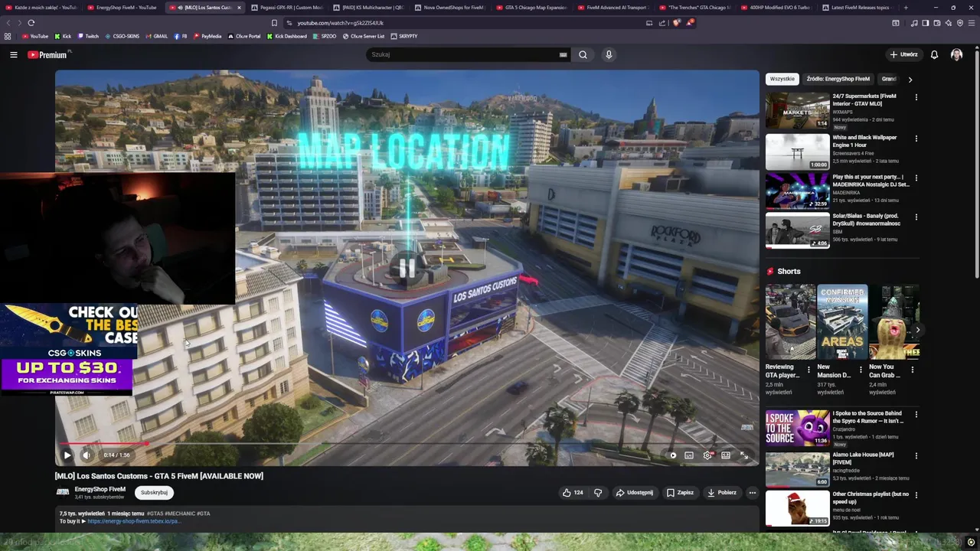Mute the video volume icon
This screenshot has width=980, height=551.
point(87,455)
